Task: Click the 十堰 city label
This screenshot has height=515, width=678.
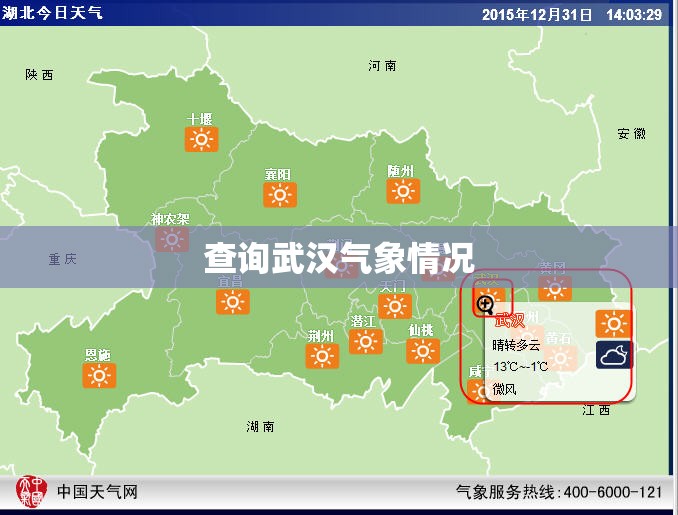Action: tap(200, 119)
